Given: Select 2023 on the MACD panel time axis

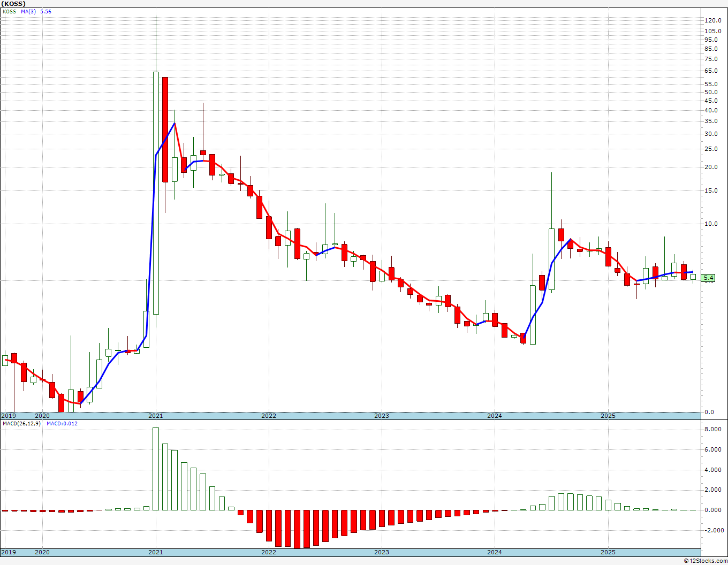Looking at the screenshot, I should click(x=381, y=552).
